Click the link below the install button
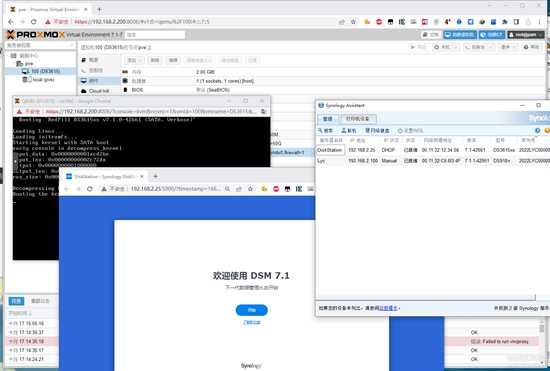Screen dimensions: 550x371 coord(251,322)
